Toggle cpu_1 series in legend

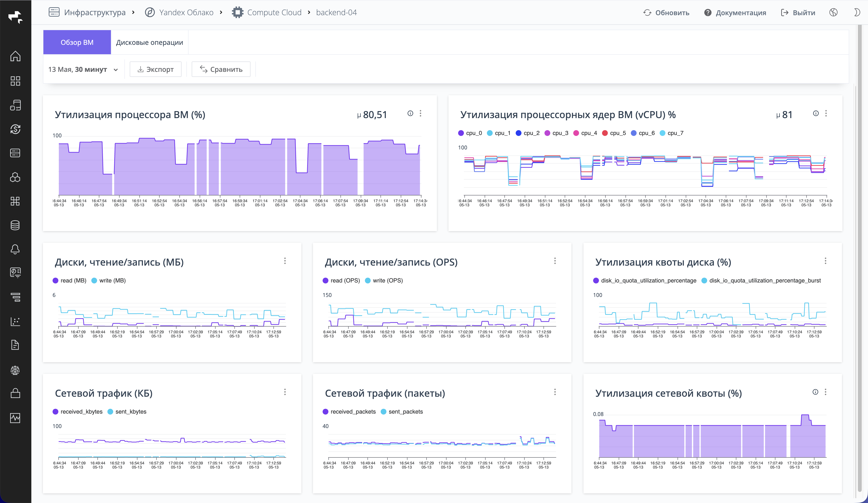[498, 133]
